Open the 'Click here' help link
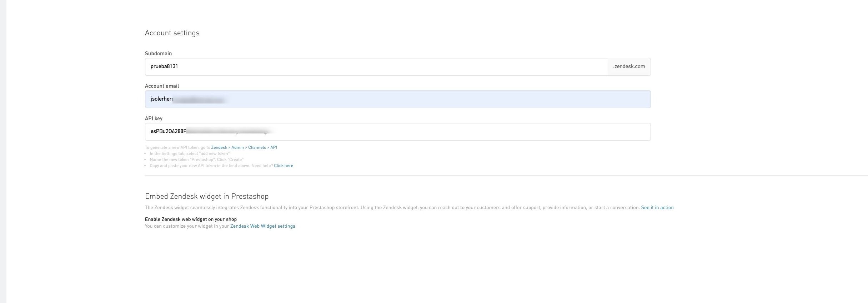Image resolution: width=868 pixels, height=303 pixels. pyautogui.click(x=284, y=166)
